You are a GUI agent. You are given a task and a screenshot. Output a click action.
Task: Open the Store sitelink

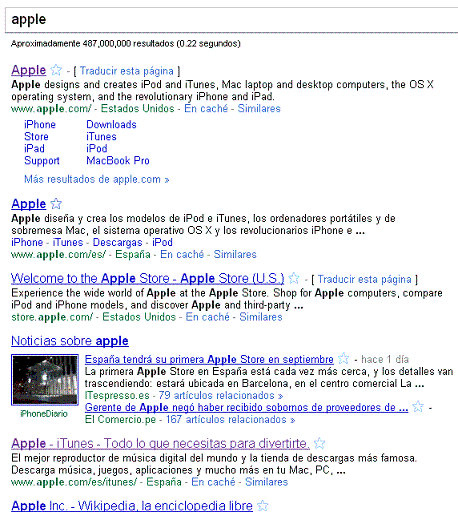[36, 137]
